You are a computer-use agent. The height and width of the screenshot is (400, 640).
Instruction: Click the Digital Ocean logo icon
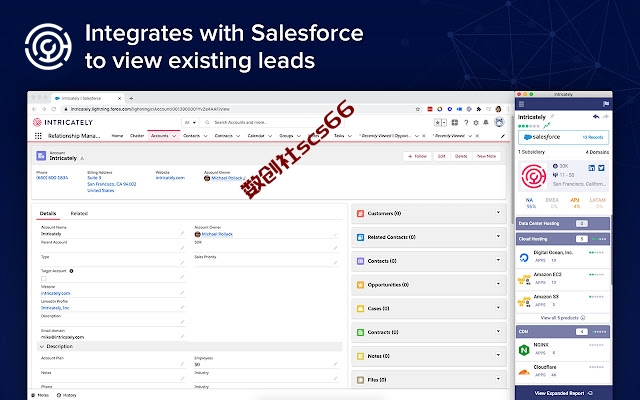point(524,257)
